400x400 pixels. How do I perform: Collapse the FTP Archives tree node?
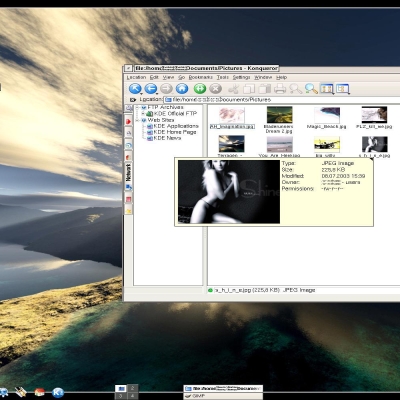(137, 107)
